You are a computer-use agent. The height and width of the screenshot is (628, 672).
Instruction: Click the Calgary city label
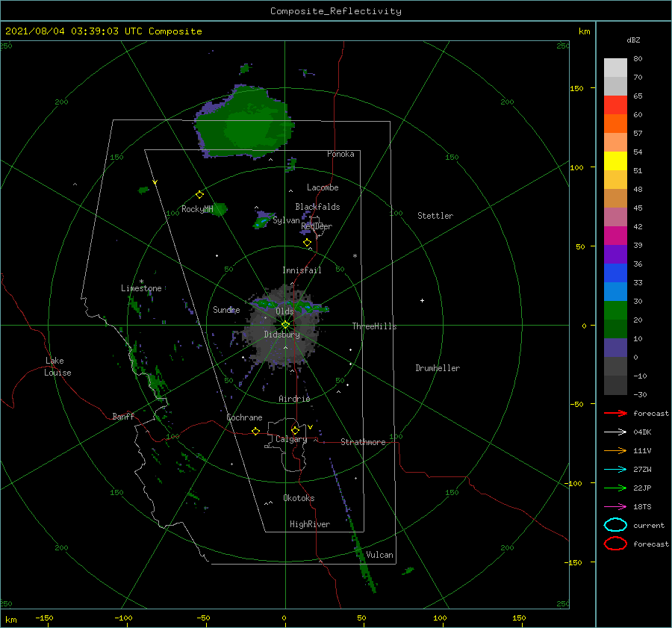coord(291,439)
